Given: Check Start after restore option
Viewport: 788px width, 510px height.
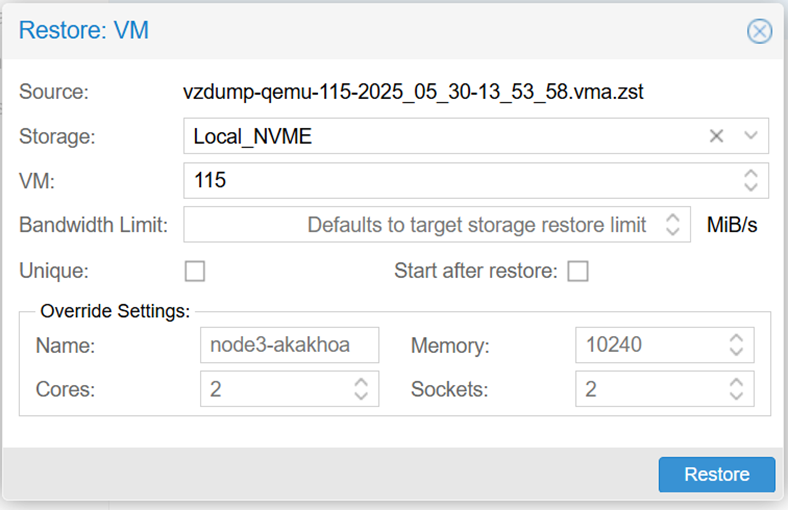Looking at the screenshot, I should (x=578, y=271).
